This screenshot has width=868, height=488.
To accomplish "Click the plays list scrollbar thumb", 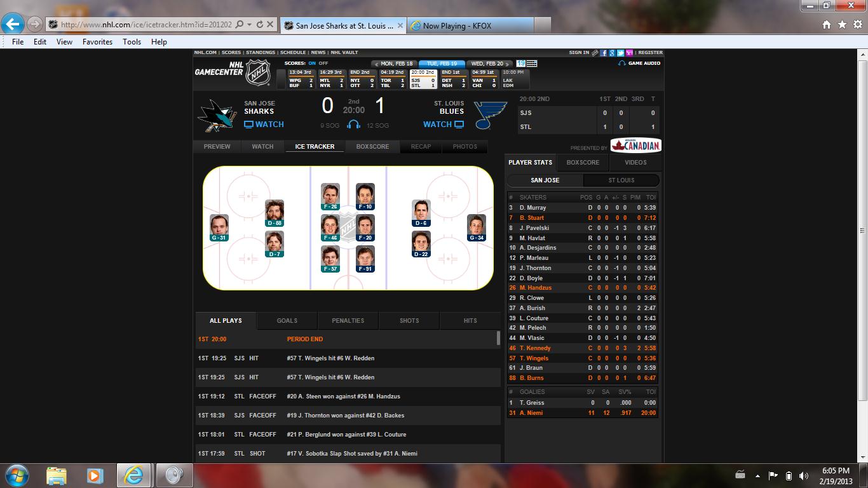I will click(x=498, y=338).
